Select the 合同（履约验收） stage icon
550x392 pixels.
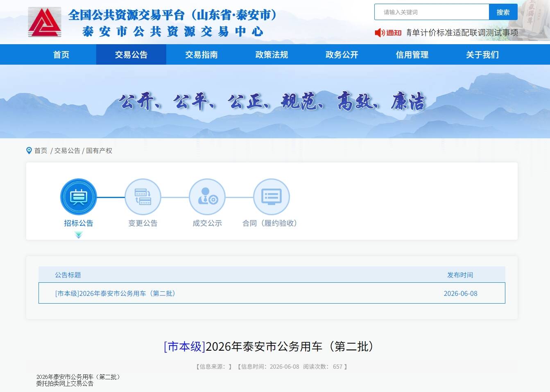pyautogui.click(x=272, y=197)
